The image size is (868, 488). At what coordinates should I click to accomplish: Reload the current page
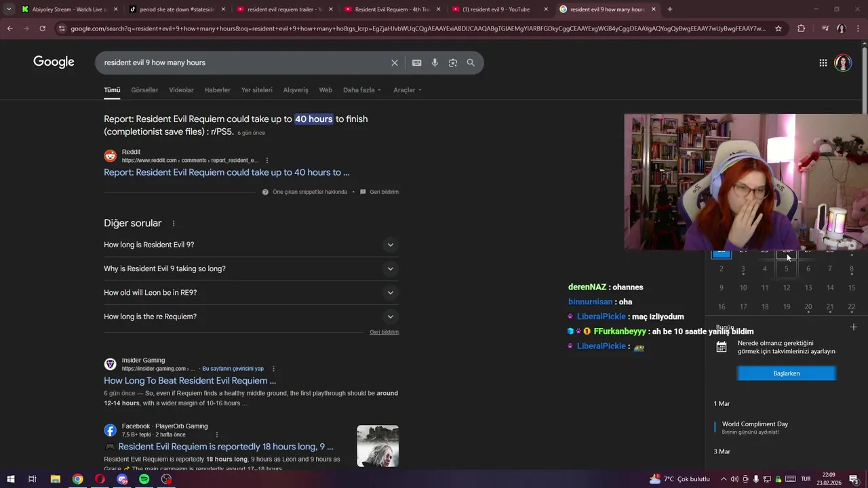coord(42,28)
